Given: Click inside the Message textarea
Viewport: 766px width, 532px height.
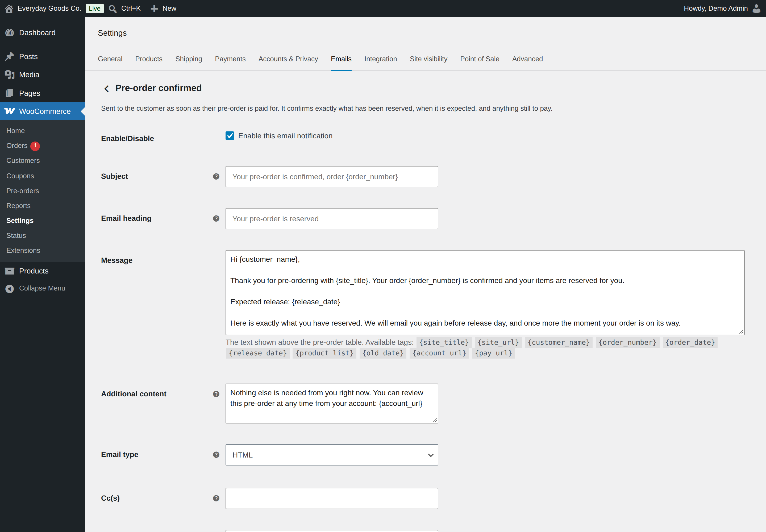Looking at the screenshot, I should (485, 293).
